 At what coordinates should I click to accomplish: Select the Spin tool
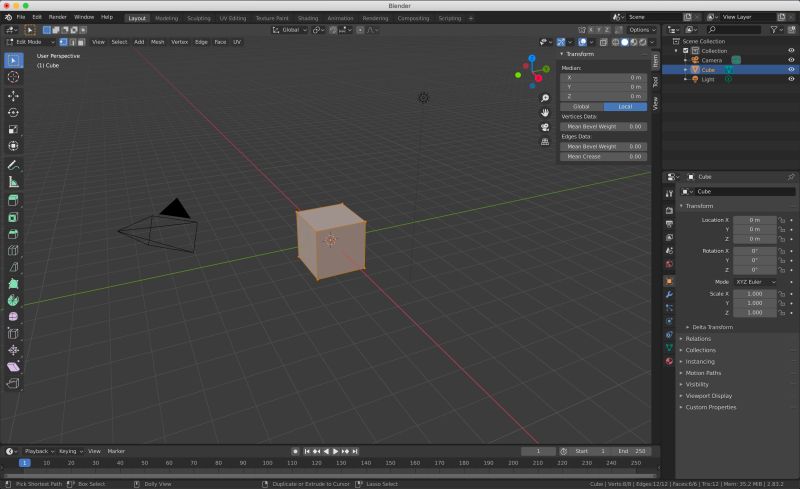(x=13, y=300)
